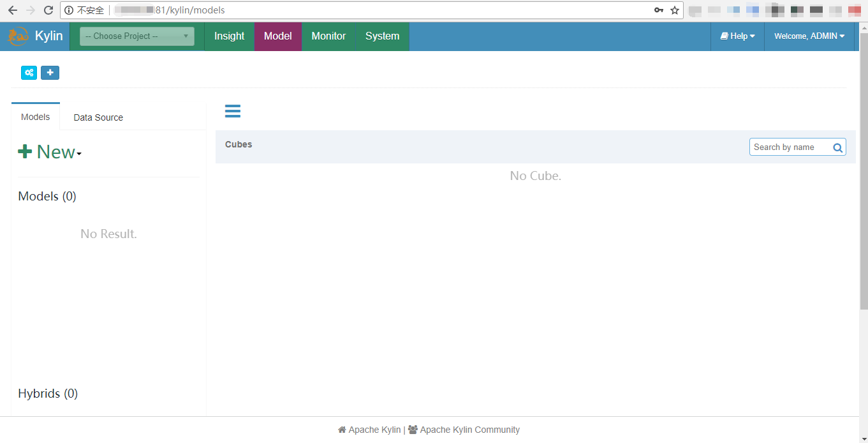This screenshot has width=868, height=443.
Task: Click the Help book icon
Action: point(725,36)
